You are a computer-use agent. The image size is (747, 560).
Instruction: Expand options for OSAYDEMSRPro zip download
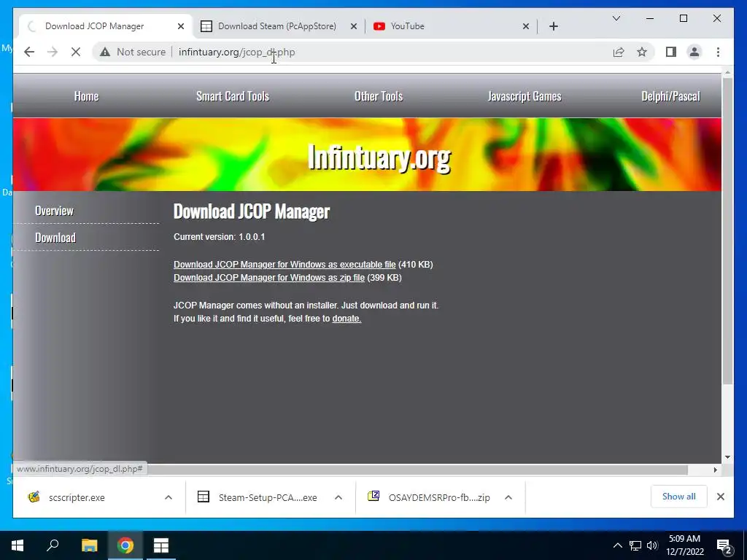[x=508, y=497]
